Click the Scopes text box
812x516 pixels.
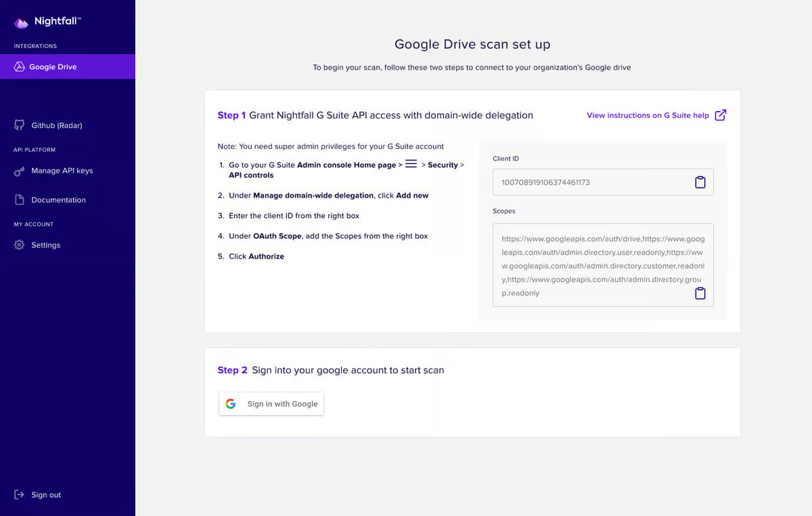[x=603, y=265]
